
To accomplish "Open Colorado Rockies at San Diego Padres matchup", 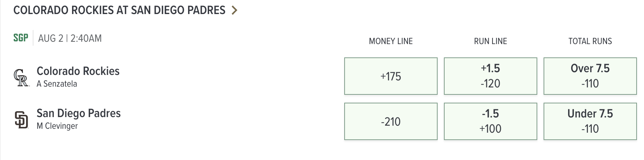I will 119,10.
